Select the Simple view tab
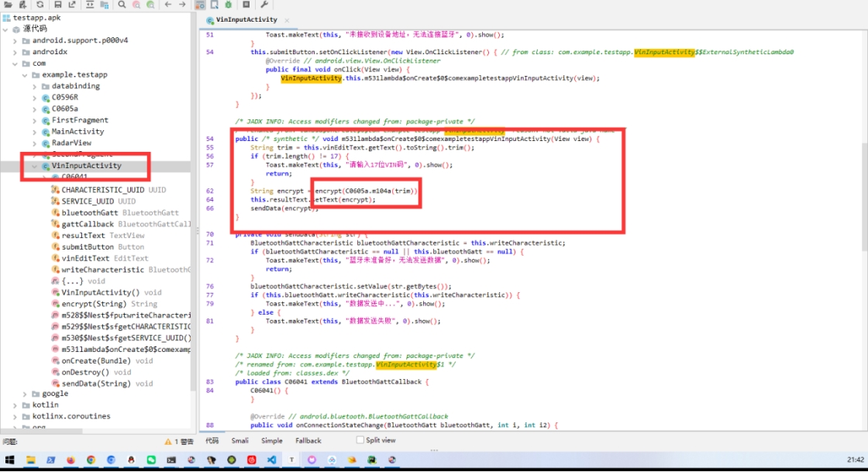Image resolution: width=868 pixels, height=472 pixels. [272, 440]
